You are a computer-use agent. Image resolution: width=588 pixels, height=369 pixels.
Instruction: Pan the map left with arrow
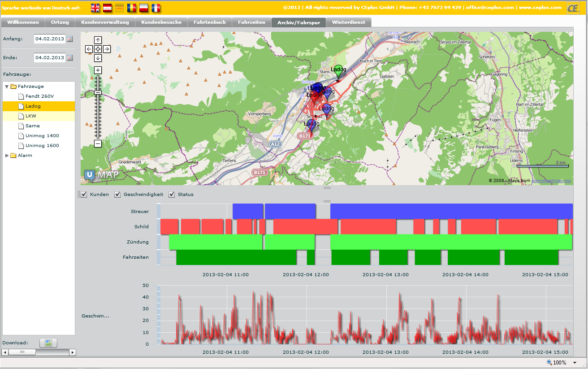pos(89,49)
